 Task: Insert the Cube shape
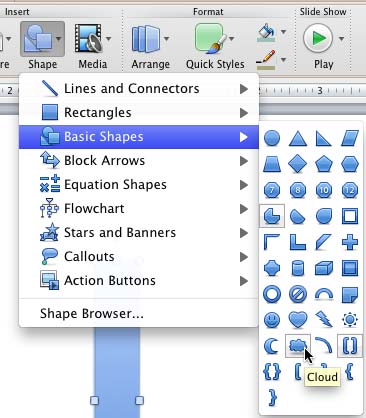(x=323, y=268)
